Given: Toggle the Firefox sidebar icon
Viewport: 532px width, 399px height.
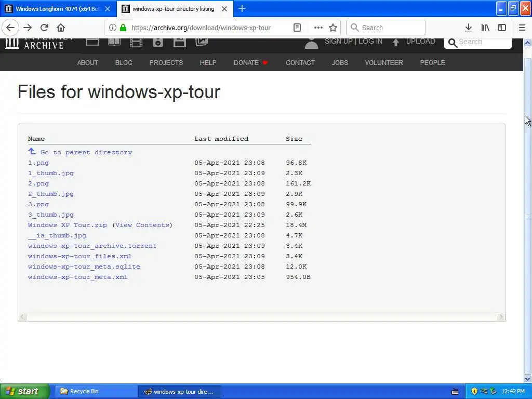Looking at the screenshot, I should tap(502, 28).
